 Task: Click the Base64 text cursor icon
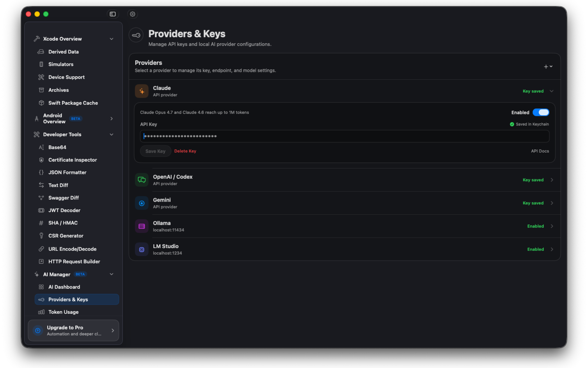click(41, 147)
